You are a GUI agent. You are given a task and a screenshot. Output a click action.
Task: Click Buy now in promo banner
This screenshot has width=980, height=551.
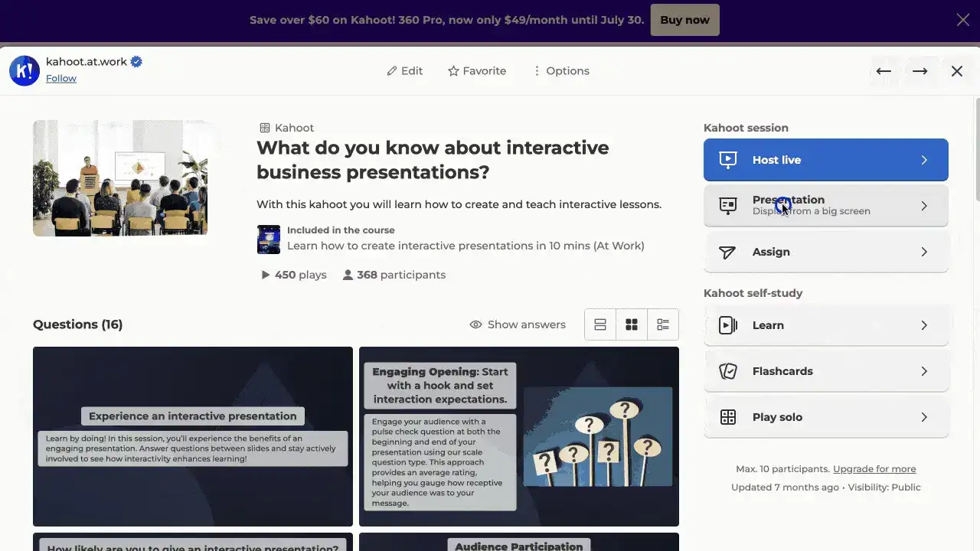(x=684, y=20)
